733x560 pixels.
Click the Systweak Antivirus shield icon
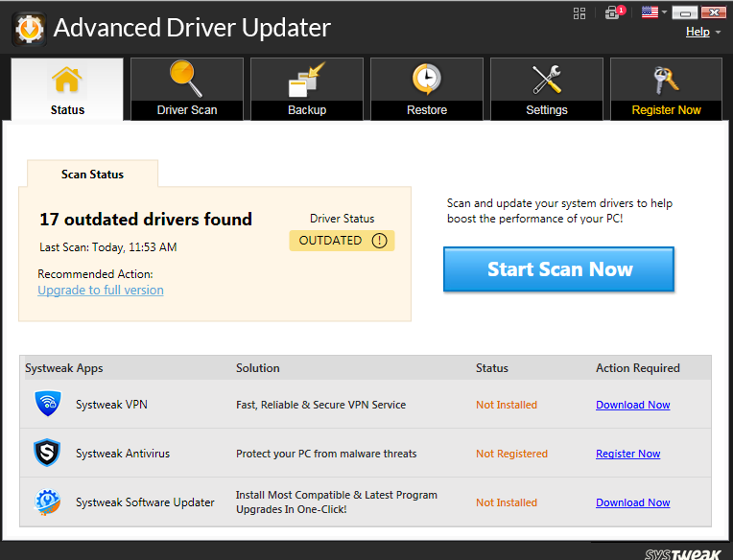point(47,453)
